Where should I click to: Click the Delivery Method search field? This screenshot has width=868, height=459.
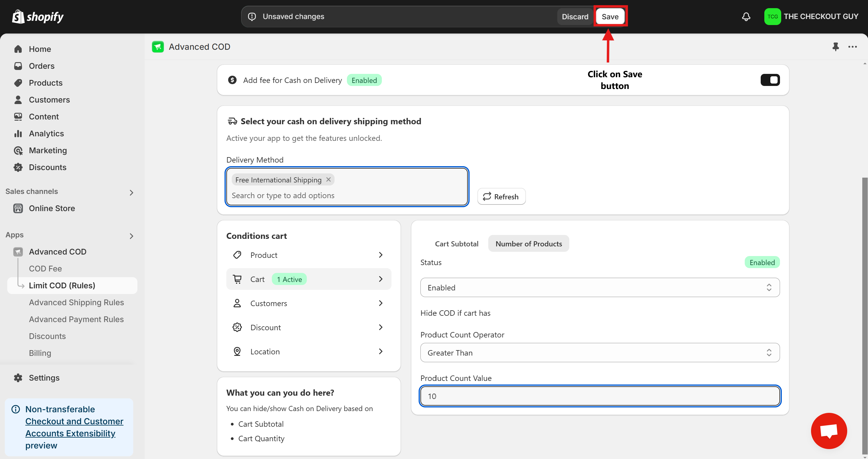pyautogui.click(x=347, y=195)
